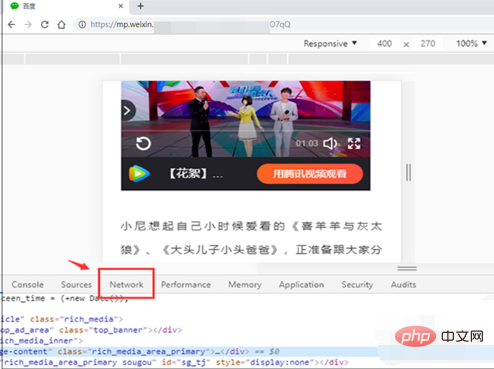Switch to the Console tab

(x=28, y=285)
